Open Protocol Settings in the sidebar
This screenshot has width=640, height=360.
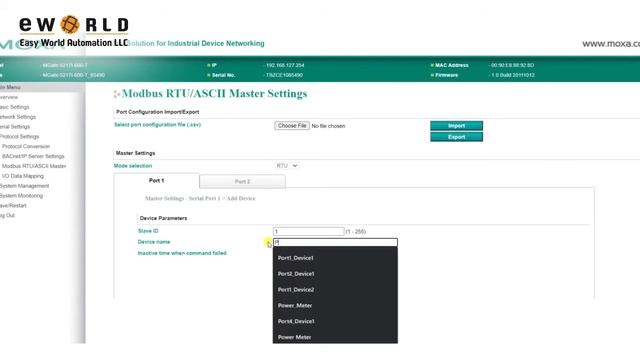point(20,136)
